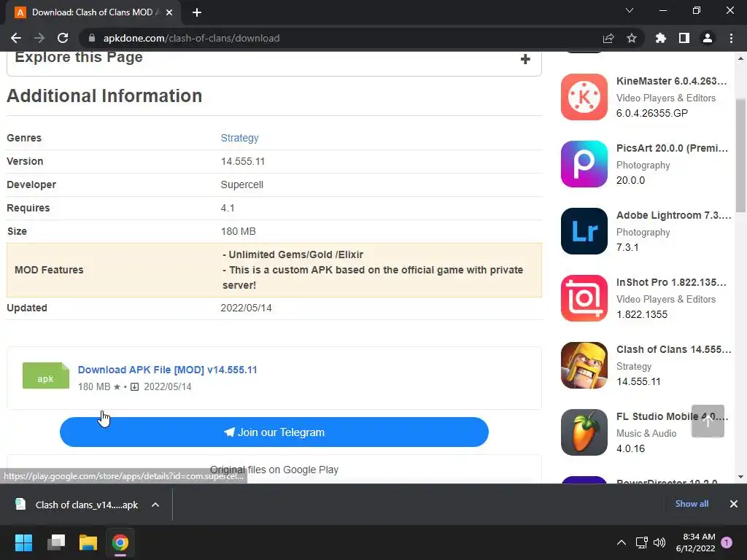Click Show all downloads
Image resolution: width=747 pixels, height=560 pixels.
(x=692, y=504)
